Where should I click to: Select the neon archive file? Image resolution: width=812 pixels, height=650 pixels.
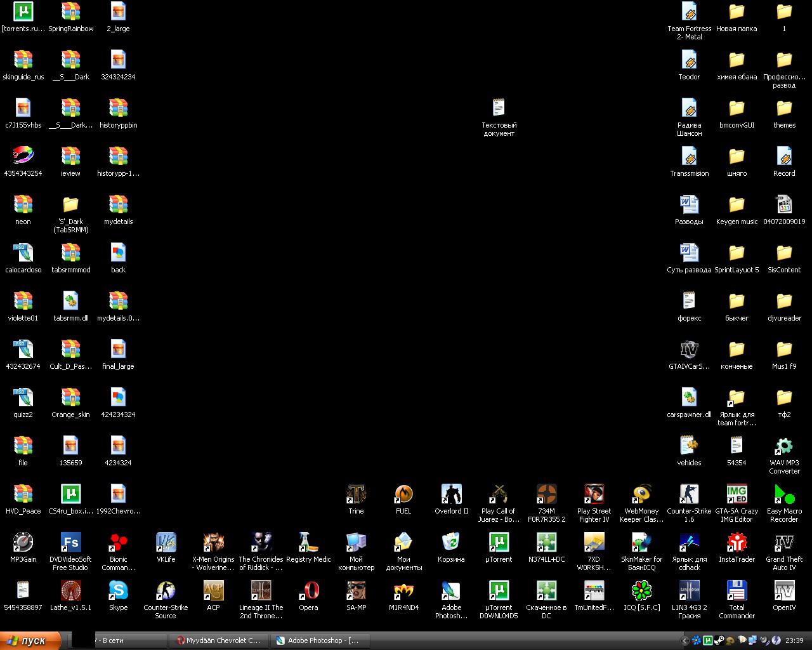tap(23, 204)
